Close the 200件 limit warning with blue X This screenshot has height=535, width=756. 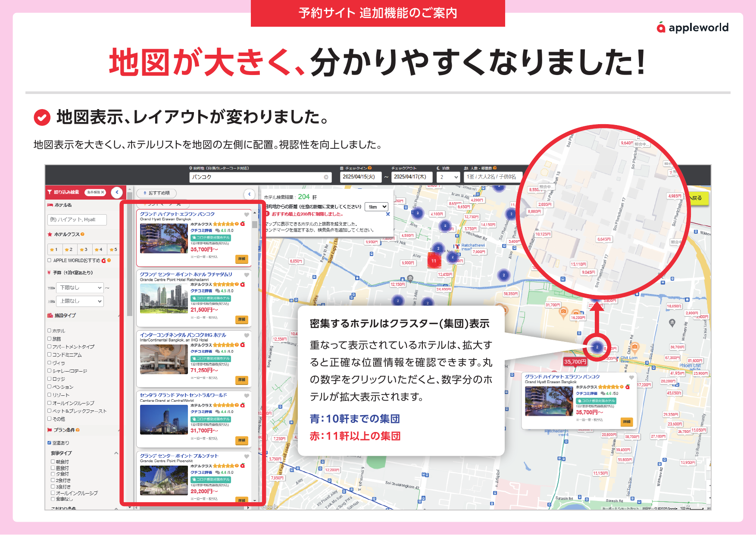coord(388,214)
